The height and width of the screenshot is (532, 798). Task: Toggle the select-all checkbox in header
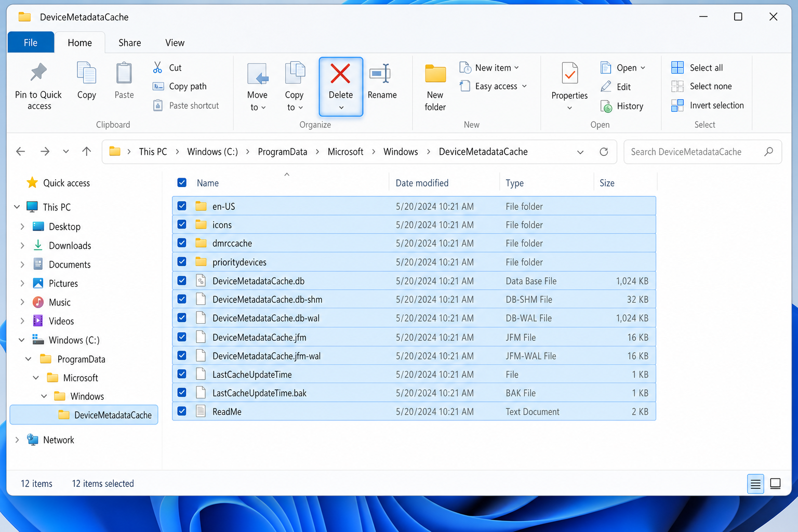182,182
